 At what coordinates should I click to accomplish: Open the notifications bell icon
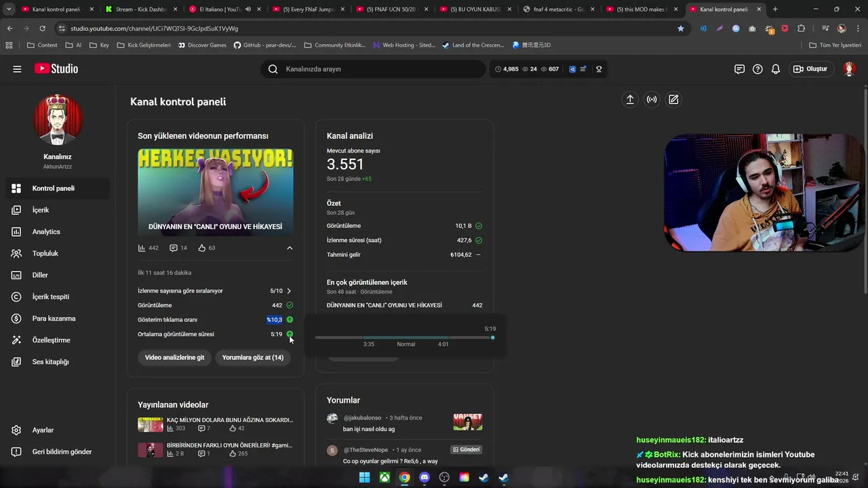pyautogui.click(x=776, y=69)
